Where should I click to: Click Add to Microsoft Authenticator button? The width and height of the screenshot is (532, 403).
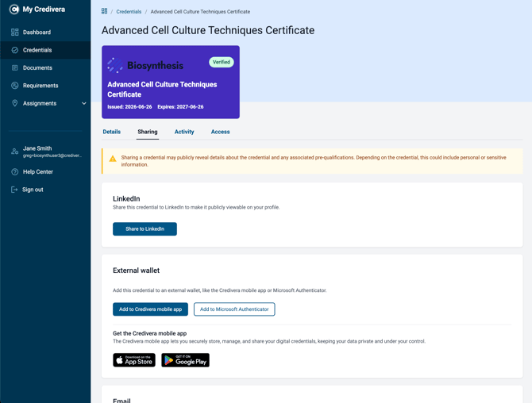coord(234,309)
